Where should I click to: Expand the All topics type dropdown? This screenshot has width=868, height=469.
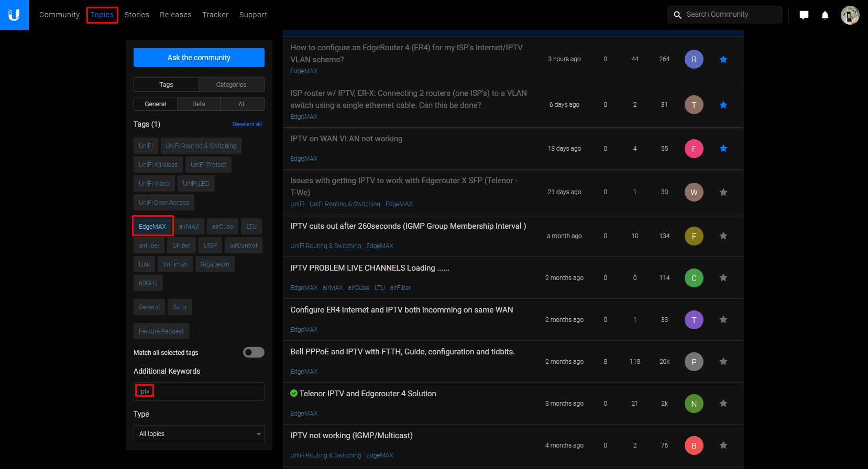[x=199, y=434]
